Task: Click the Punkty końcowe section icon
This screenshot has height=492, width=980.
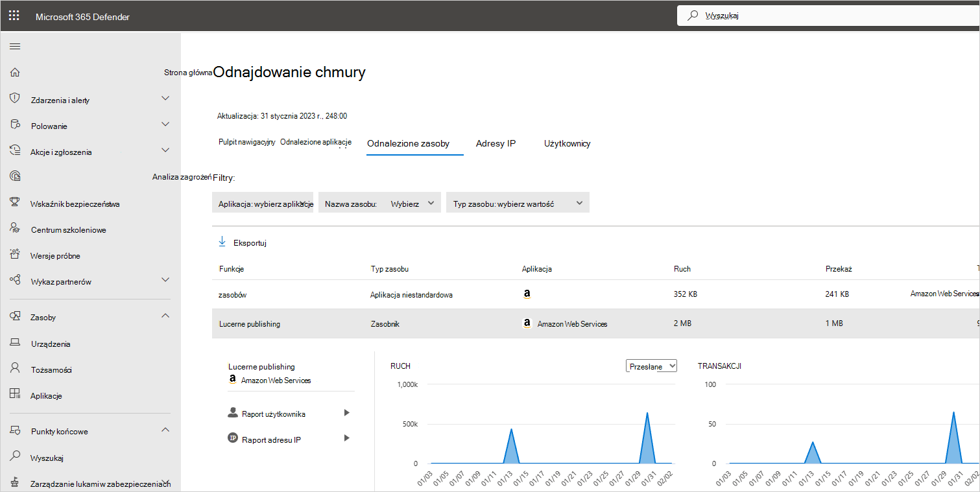Action: (15, 430)
